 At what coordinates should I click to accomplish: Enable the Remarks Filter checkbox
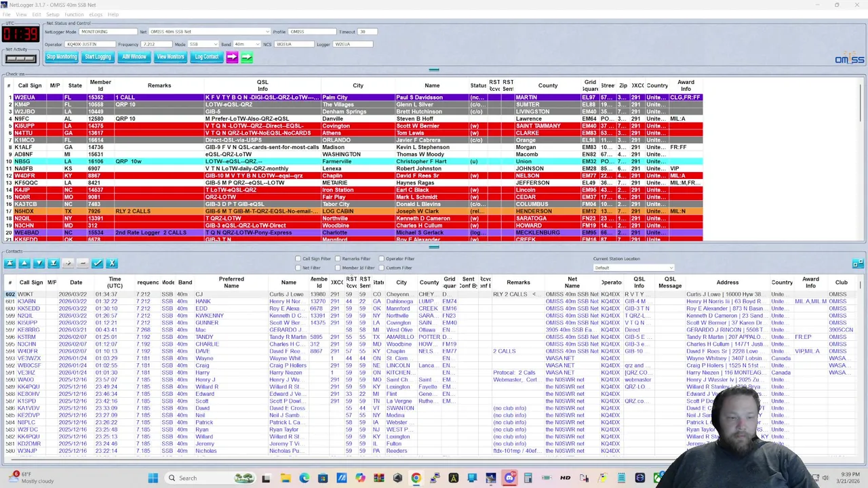coord(338,259)
